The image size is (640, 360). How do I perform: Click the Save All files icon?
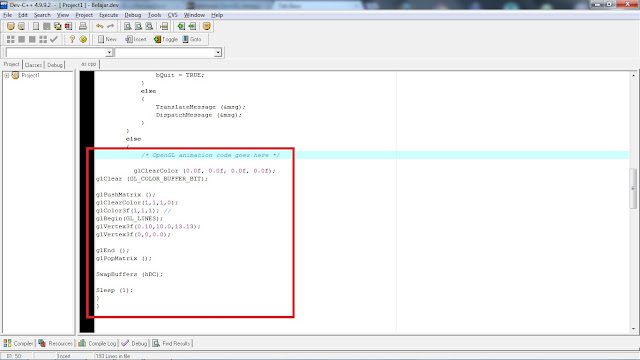click(x=58, y=26)
